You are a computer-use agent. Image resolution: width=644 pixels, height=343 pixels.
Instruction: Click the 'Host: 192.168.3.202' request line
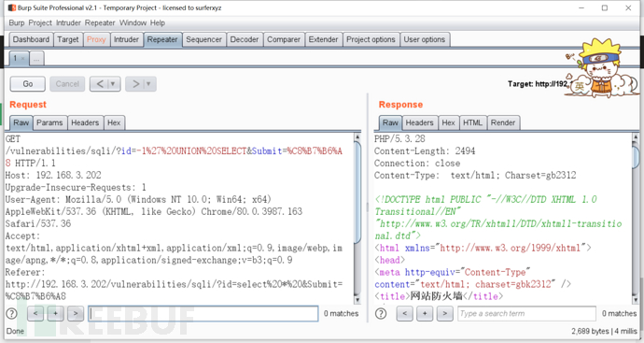tap(53, 175)
